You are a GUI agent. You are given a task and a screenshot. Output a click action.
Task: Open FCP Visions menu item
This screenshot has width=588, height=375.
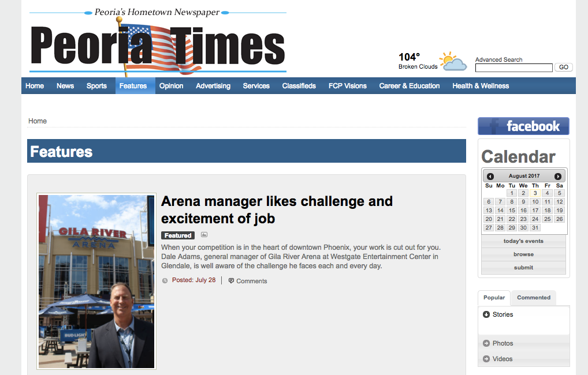pyautogui.click(x=348, y=86)
